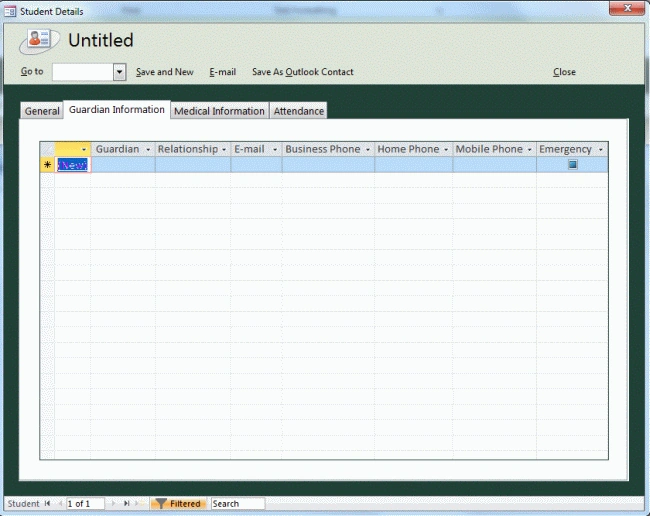Open the Business Phone column dropdown
Screen dimensions: 650x516
(x=367, y=150)
